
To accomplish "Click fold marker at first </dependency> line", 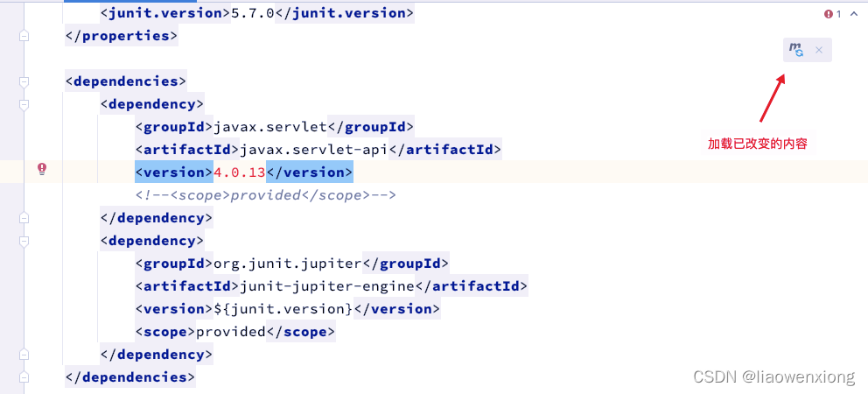I will click(x=24, y=218).
